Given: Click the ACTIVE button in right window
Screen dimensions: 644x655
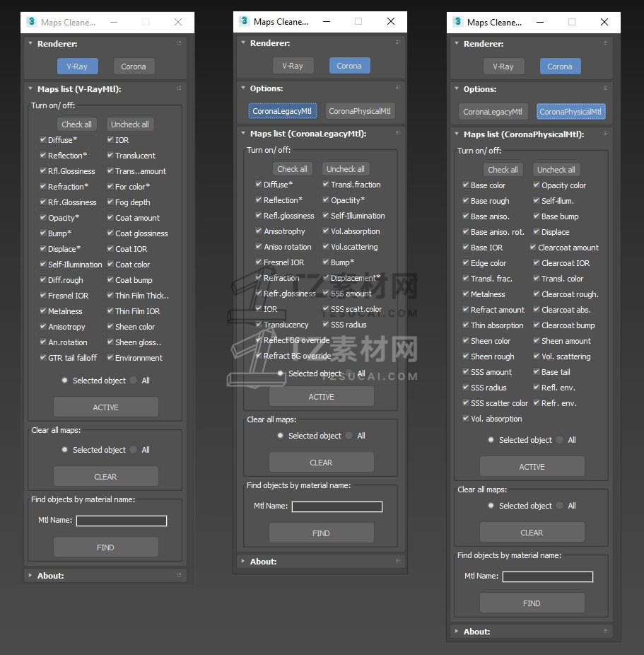Looking at the screenshot, I should (532, 466).
